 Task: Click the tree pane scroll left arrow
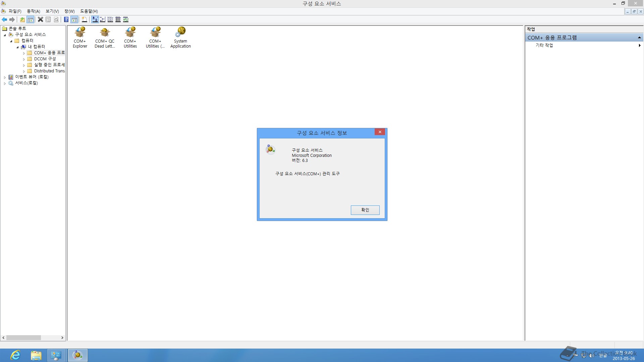click(x=3, y=338)
